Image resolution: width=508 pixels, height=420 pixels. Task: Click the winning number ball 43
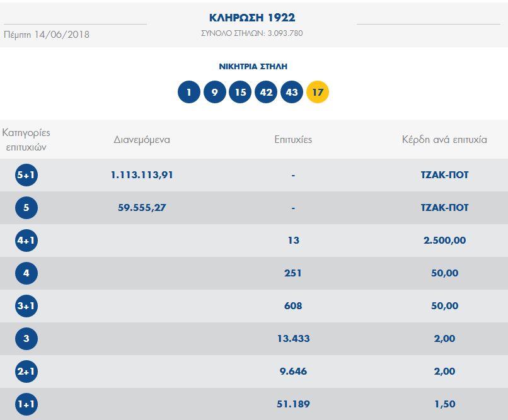point(292,92)
